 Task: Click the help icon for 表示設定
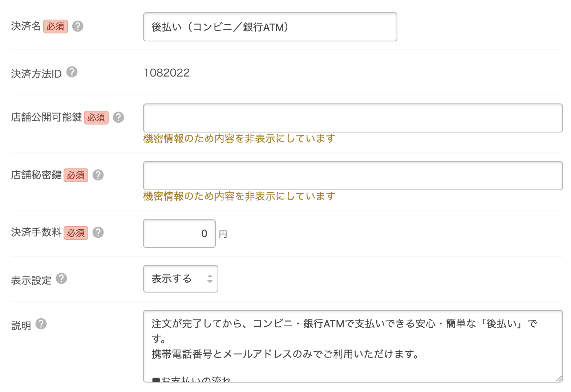(x=62, y=278)
